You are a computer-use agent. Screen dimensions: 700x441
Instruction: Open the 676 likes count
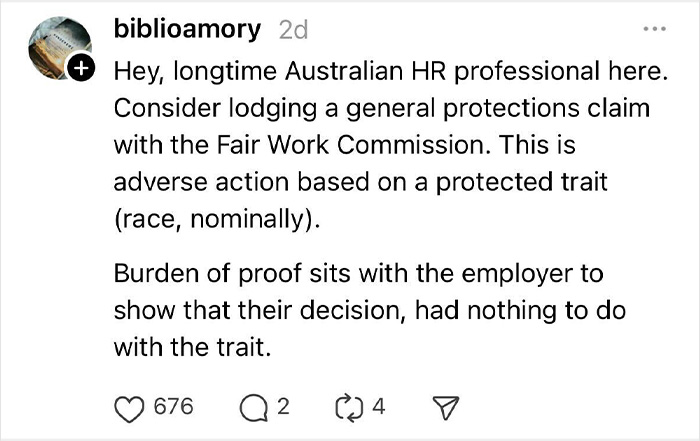click(174, 407)
